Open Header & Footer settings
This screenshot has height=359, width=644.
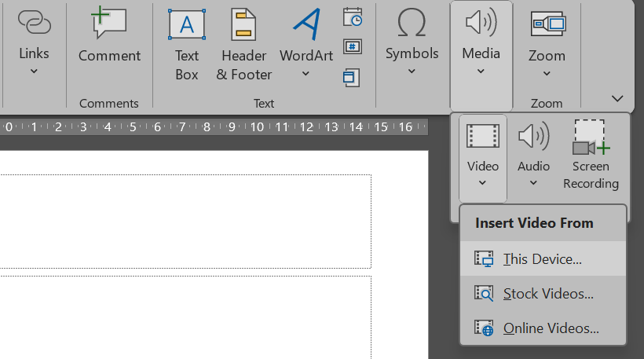pyautogui.click(x=244, y=44)
